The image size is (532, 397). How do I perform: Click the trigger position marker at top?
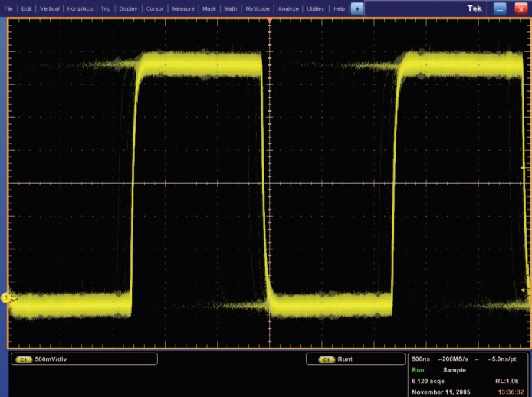(269, 20)
